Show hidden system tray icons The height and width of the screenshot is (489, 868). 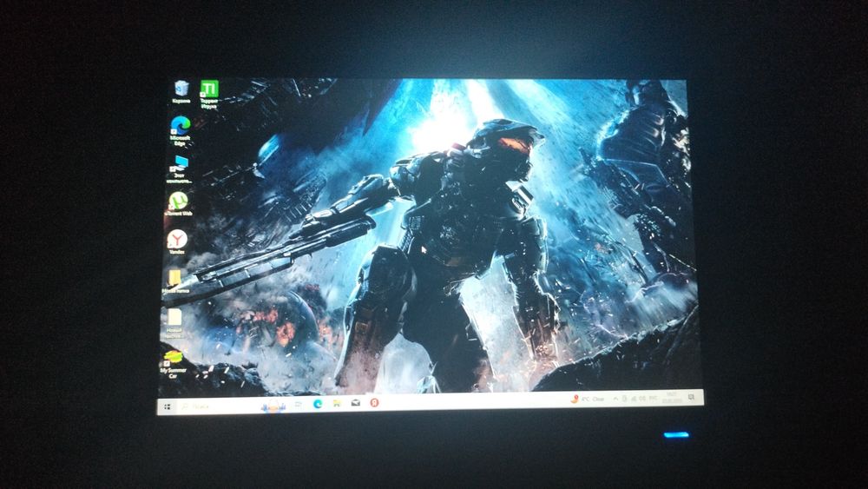615,399
